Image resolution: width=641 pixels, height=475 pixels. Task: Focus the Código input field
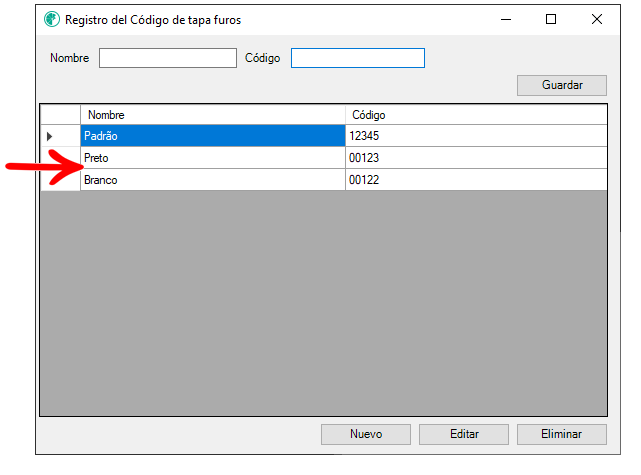(x=358, y=58)
